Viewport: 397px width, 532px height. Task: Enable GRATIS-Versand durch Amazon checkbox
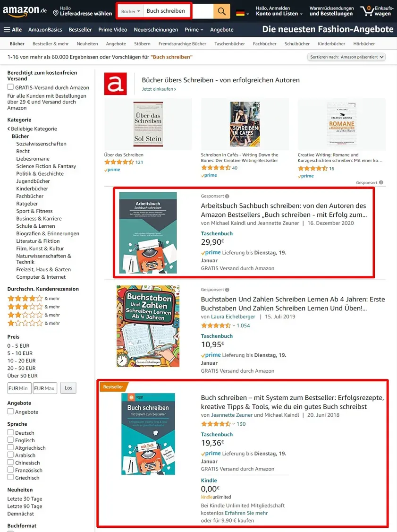click(10, 87)
